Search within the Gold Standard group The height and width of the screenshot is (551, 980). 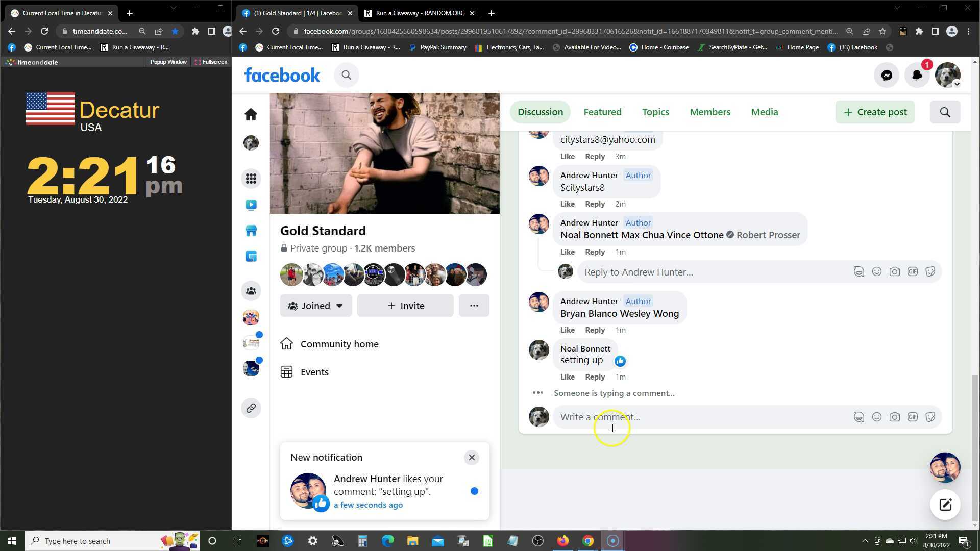945,112
